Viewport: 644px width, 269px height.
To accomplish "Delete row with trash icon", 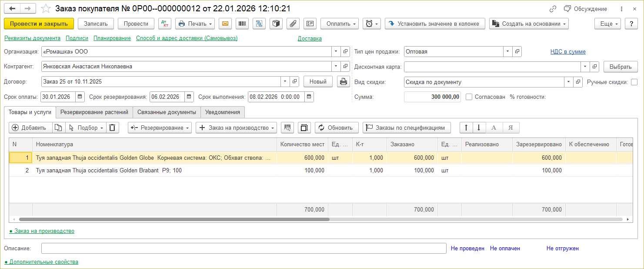I will (x=112, y=128).
